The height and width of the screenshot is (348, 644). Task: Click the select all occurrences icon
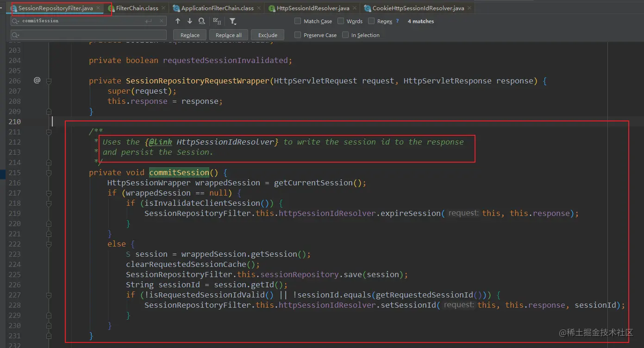point(202,21)
